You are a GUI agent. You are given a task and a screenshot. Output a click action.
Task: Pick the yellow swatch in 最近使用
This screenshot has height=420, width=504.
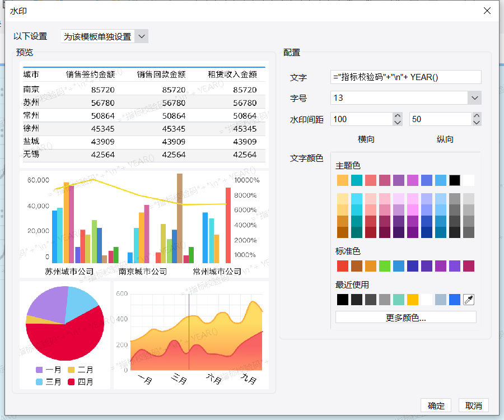[413, 300]
